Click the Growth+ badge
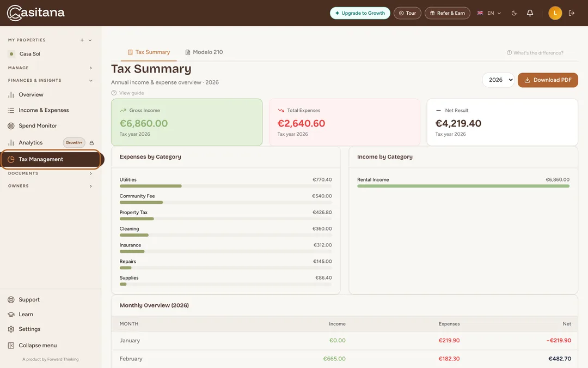This screenshot has width=588, height=368. click(x=74, y=143)
